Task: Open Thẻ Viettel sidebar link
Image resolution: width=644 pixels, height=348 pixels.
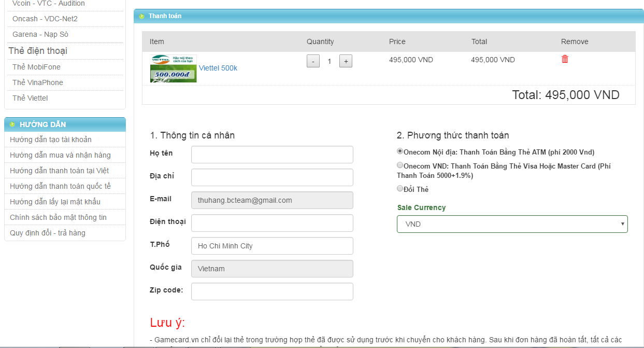Action: (30, 98)
